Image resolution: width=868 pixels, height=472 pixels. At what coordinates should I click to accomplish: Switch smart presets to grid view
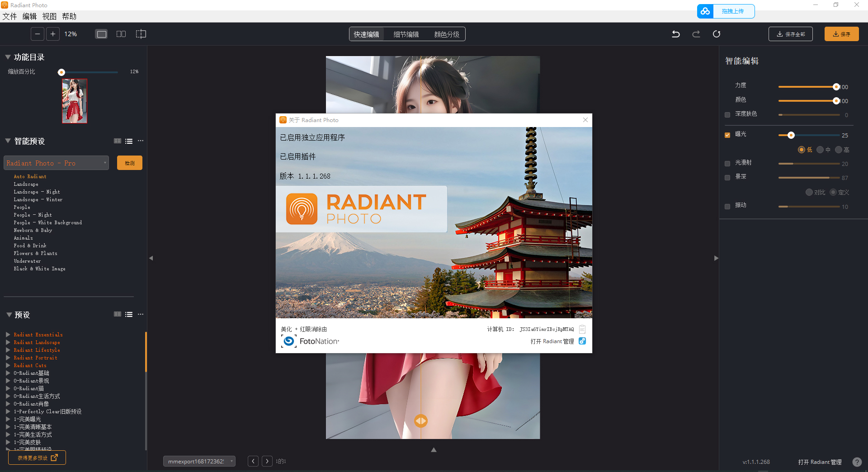click(118, 141)
